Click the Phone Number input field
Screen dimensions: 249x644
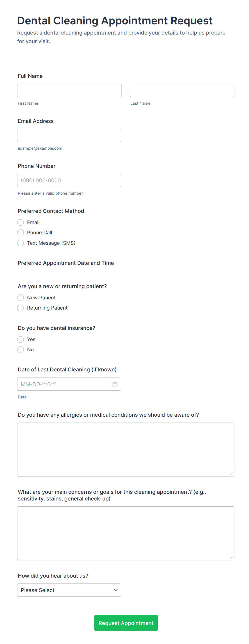69,180
